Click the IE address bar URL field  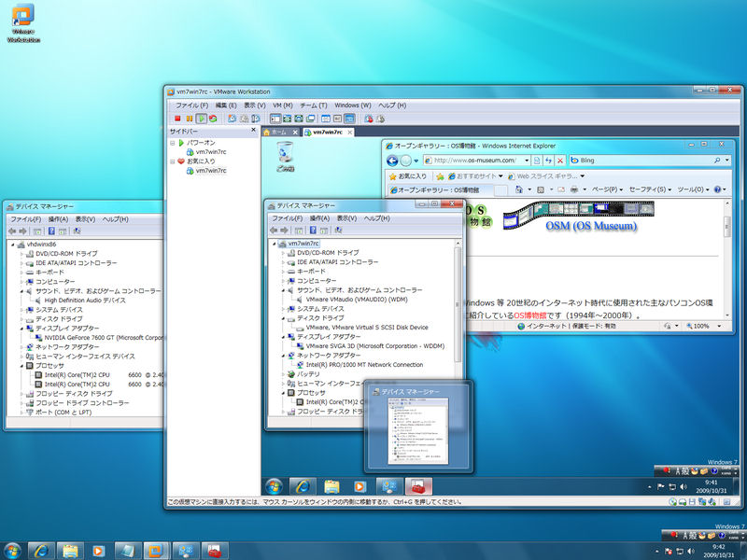474,161
